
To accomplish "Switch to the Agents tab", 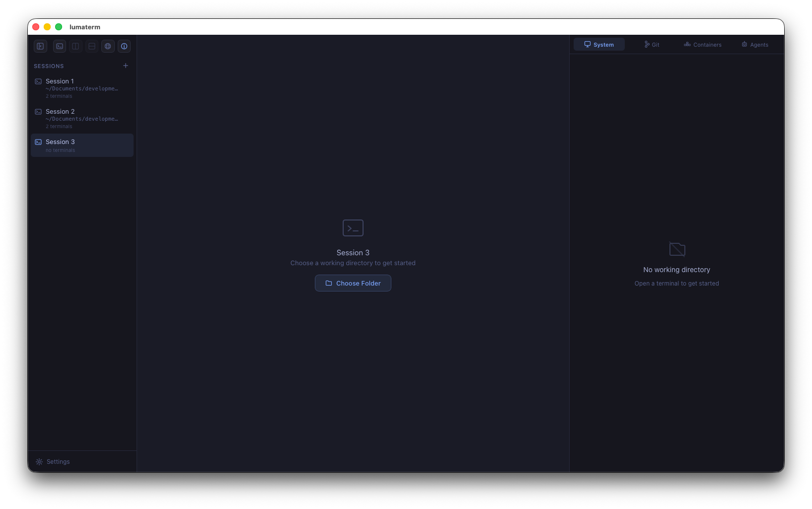I will point(754,44).
